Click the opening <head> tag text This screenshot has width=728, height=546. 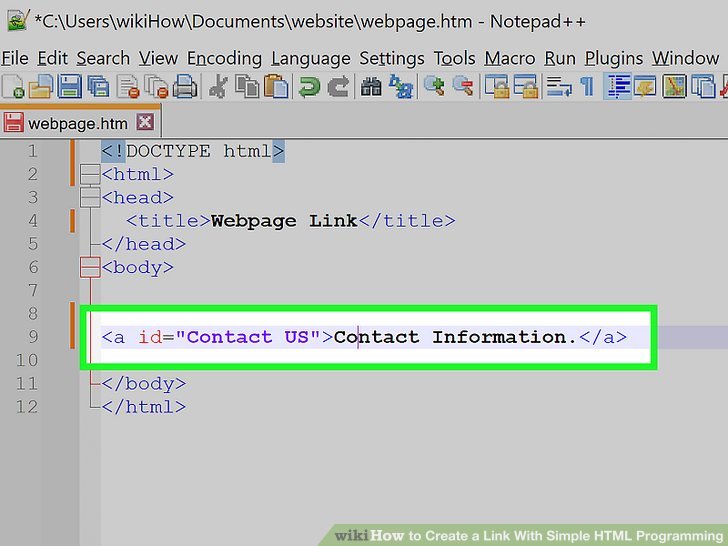click(x=137, y=198)
